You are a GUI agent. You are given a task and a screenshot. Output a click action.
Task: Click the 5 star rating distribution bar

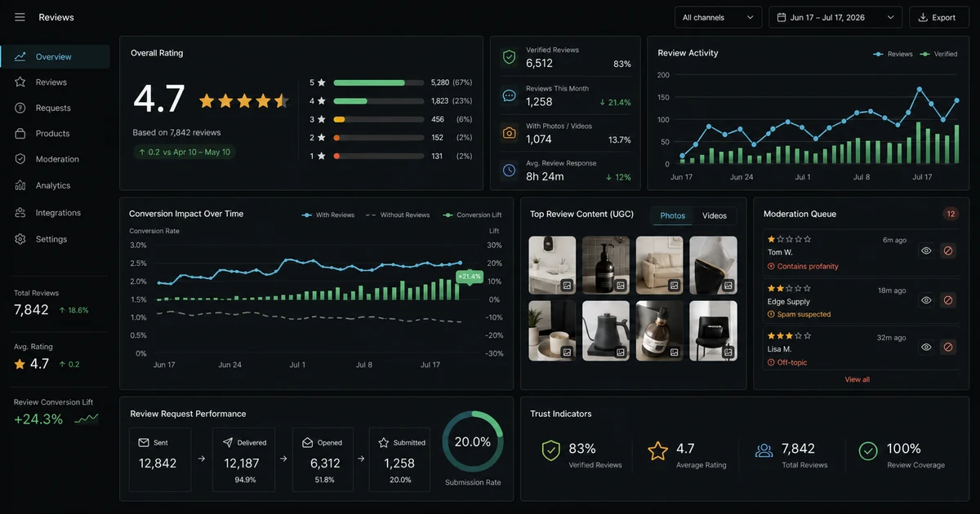379,82
